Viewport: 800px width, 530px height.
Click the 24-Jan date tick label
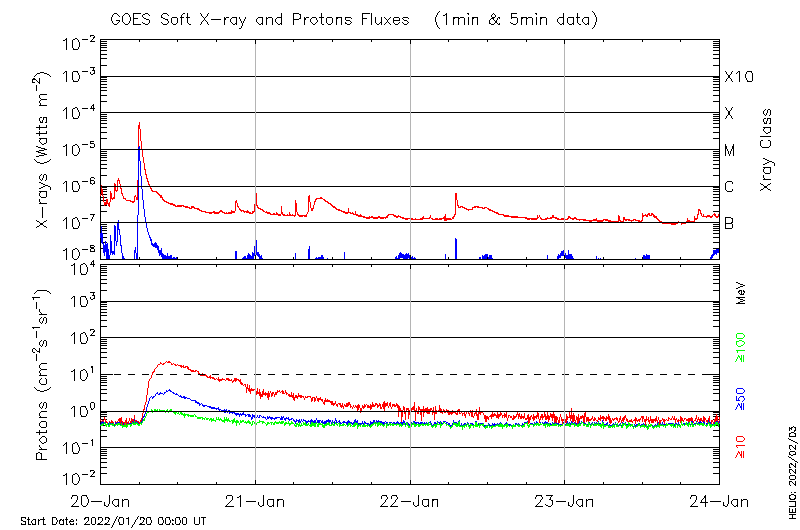pyautogui.click(x=719, y=502)
